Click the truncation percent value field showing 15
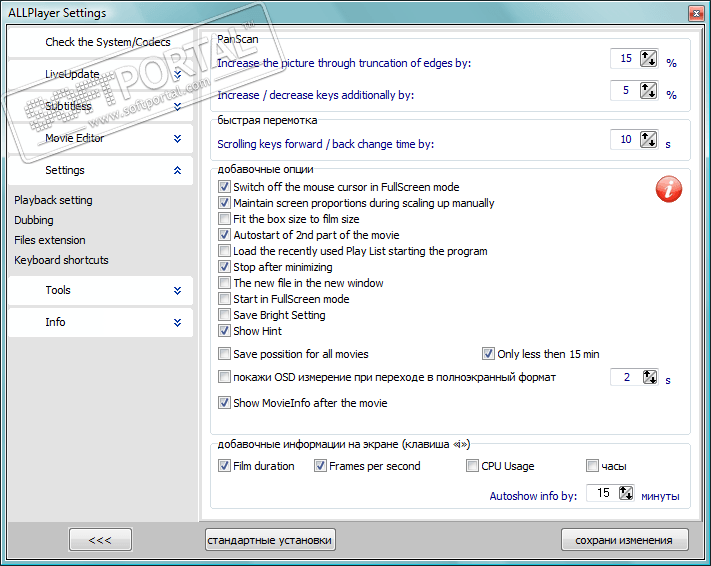This screenshot has width=711, height=566. point(625,59)
